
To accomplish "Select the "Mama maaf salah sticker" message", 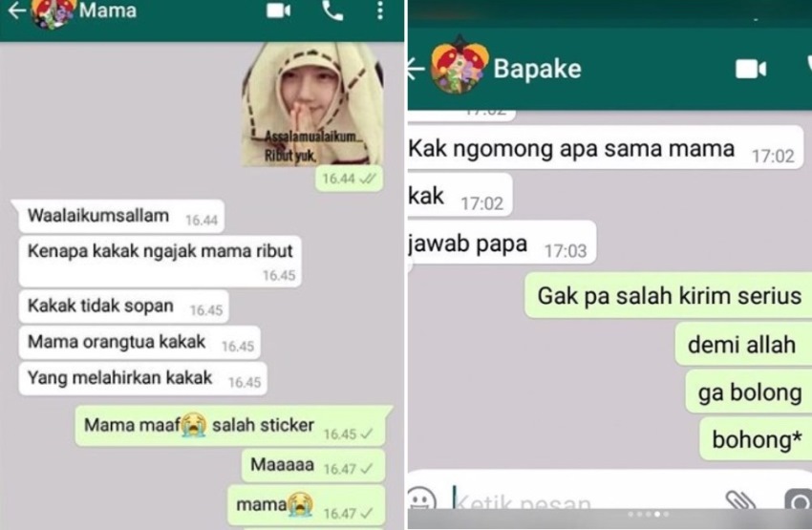I will [230, 426].
